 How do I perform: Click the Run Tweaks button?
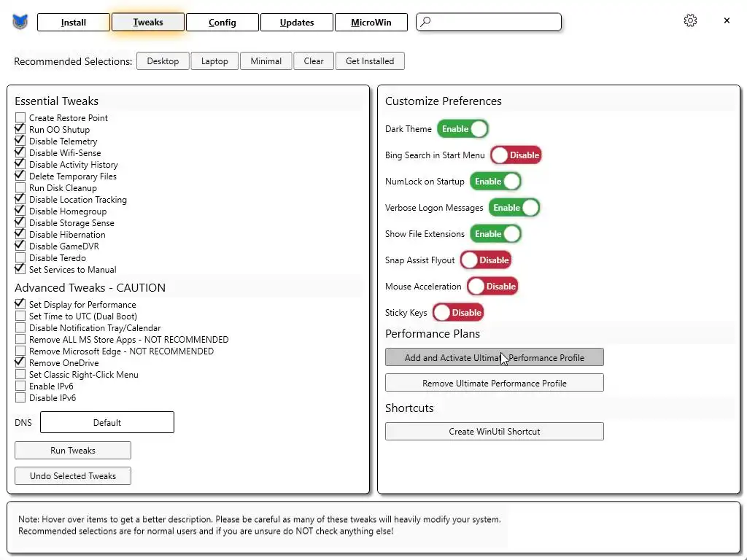point(73,451)
